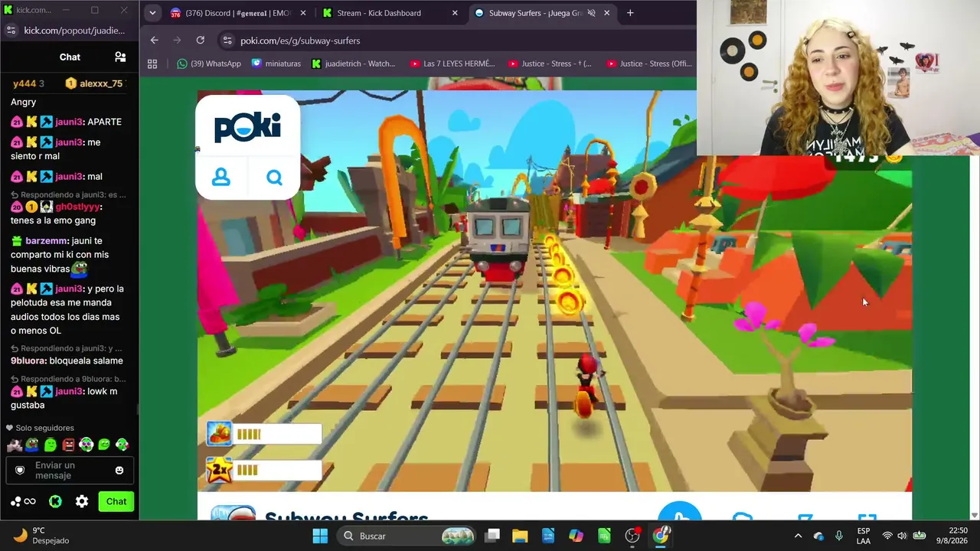This screenshot has width=980, height=551.
Task: Close the Subway Surfers tab
Action: coord(607,13)
